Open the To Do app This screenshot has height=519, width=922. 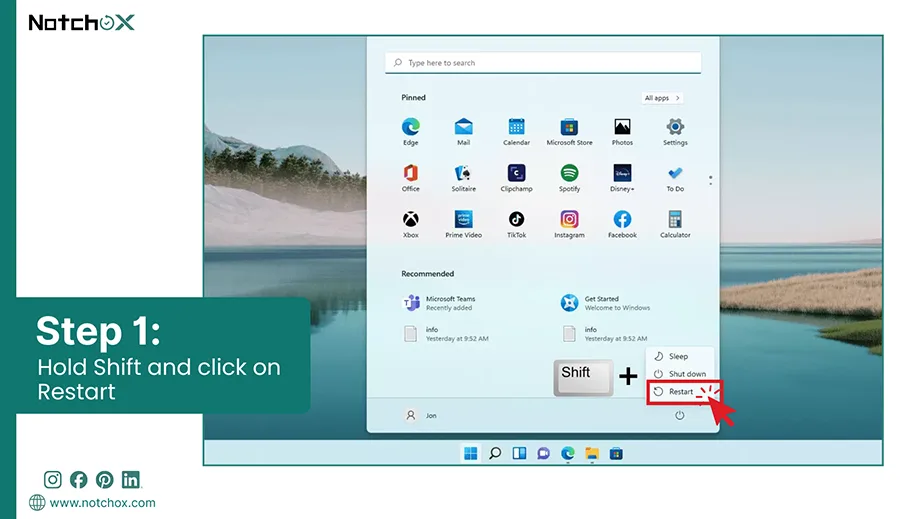675,178
